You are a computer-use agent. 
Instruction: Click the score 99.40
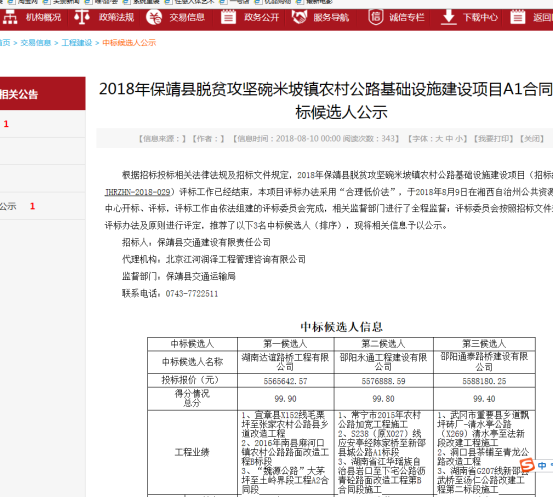[x=484, y=399]
